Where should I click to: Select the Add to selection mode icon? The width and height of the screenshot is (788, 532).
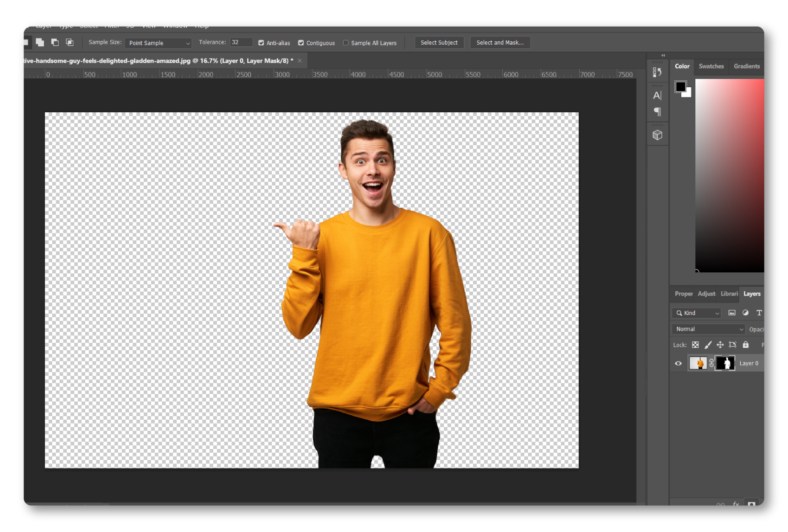click(x=40, y=43)
